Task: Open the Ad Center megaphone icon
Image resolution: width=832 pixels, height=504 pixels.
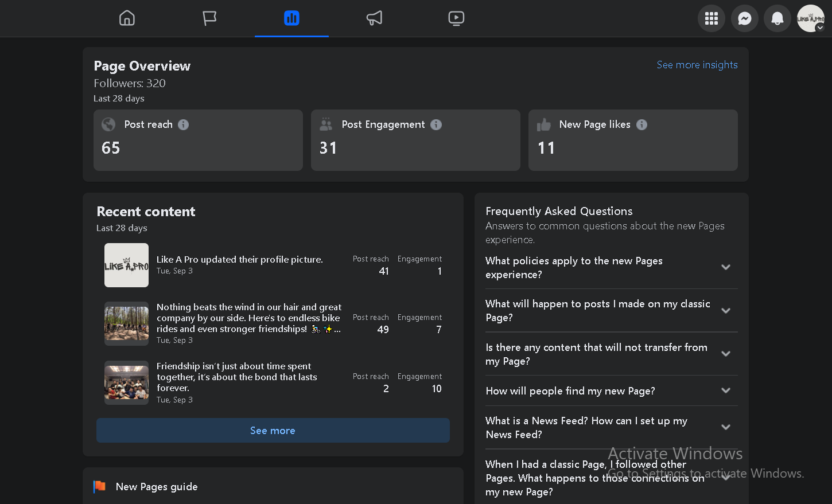Action: tap(374, 18)
